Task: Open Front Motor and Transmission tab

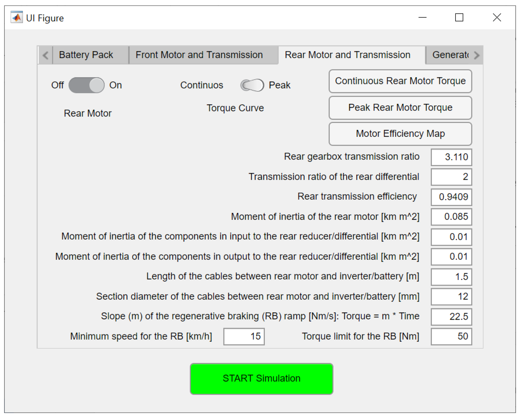Action: (199, 55)
